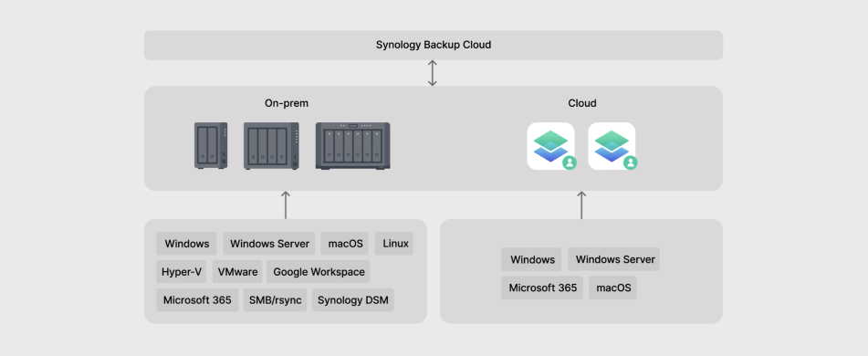Click the Hyper-V tag
Image resolution: width=868 pixels, height=356 pixels.
(x=182, y=272)
